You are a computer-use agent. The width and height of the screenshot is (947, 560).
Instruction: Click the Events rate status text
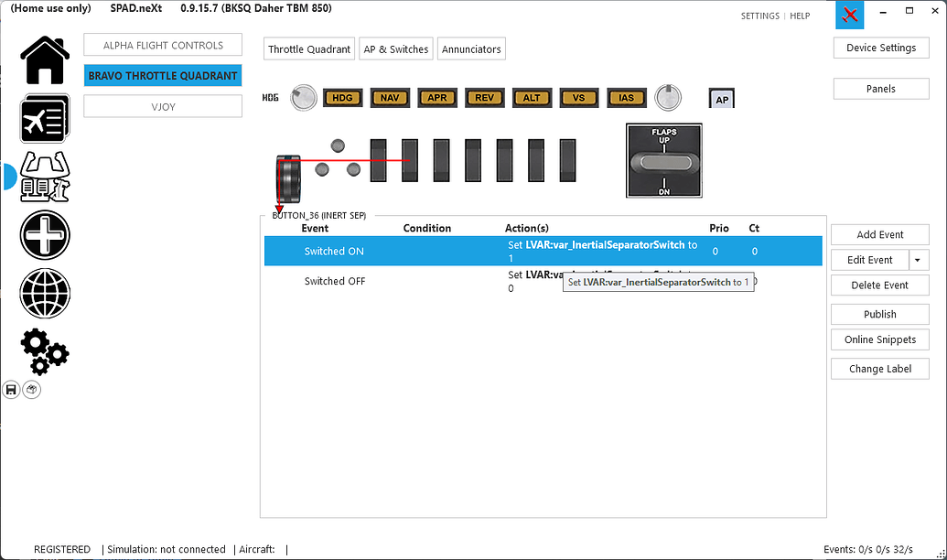click(868, 550)
